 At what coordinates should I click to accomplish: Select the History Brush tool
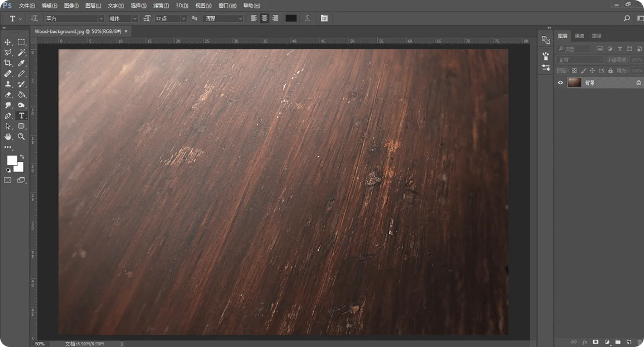pos(21,84)
